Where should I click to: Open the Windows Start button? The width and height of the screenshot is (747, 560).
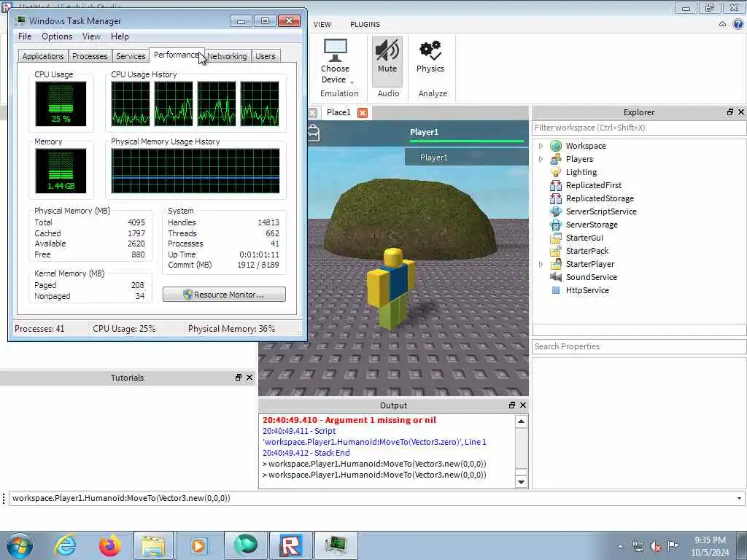tap(20, 545)
